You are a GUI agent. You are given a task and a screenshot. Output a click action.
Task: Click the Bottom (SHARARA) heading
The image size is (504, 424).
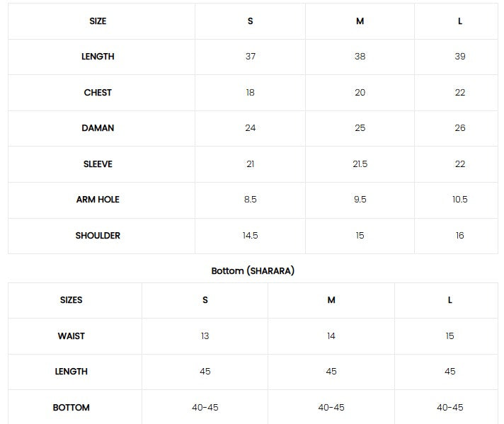[x=253, y=271]
